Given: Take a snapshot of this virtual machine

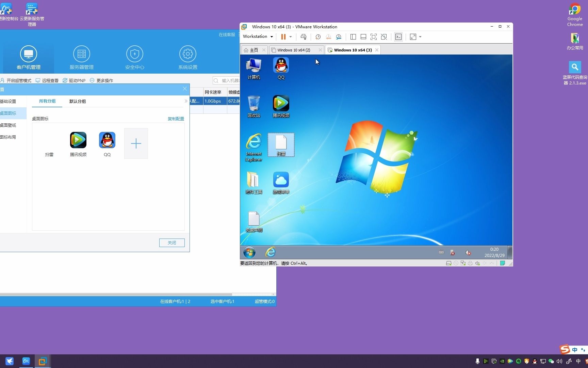Looking at the screenshot, I should point(318,37).
